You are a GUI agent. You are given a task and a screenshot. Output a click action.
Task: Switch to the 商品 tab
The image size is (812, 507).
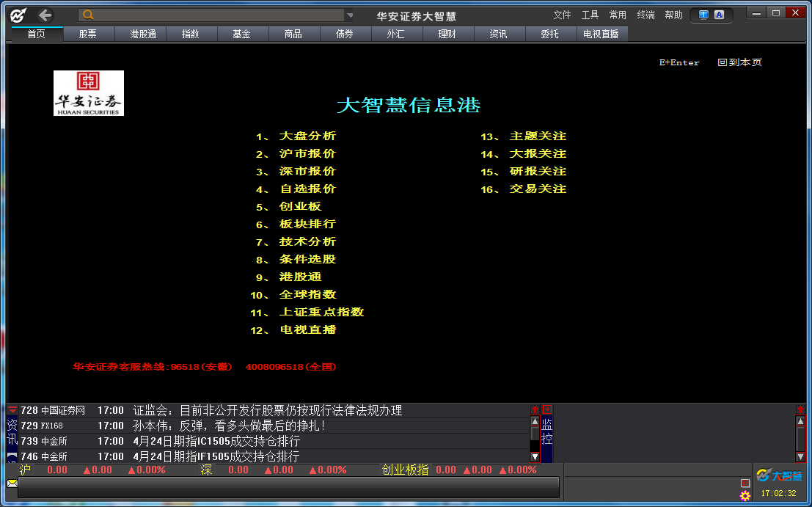pos(293,34)
